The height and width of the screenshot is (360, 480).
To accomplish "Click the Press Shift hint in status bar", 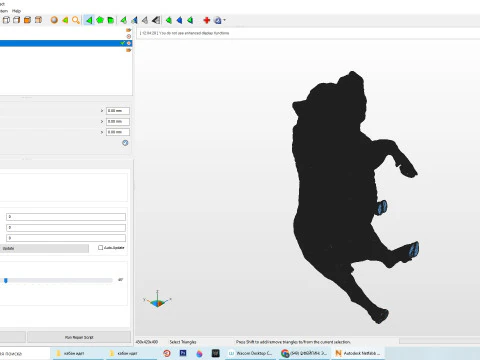I will pyautogui.click(x=293, y=342).
